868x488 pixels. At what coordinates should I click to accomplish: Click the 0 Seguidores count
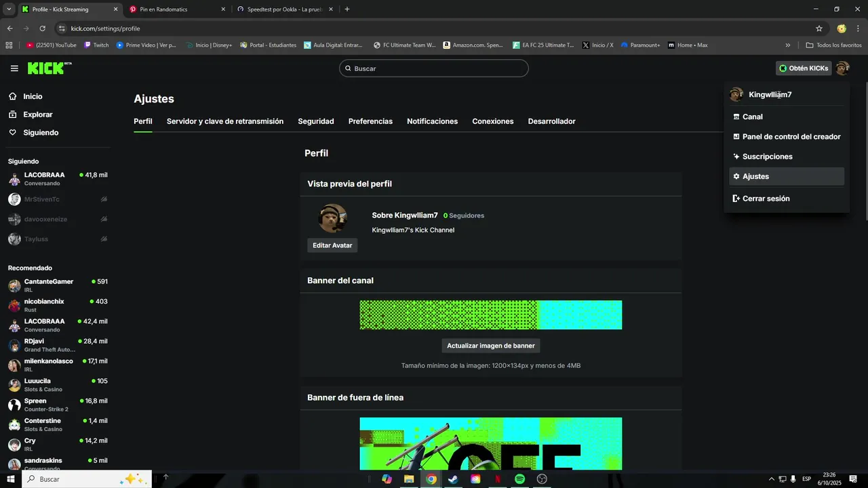(464, 216)
